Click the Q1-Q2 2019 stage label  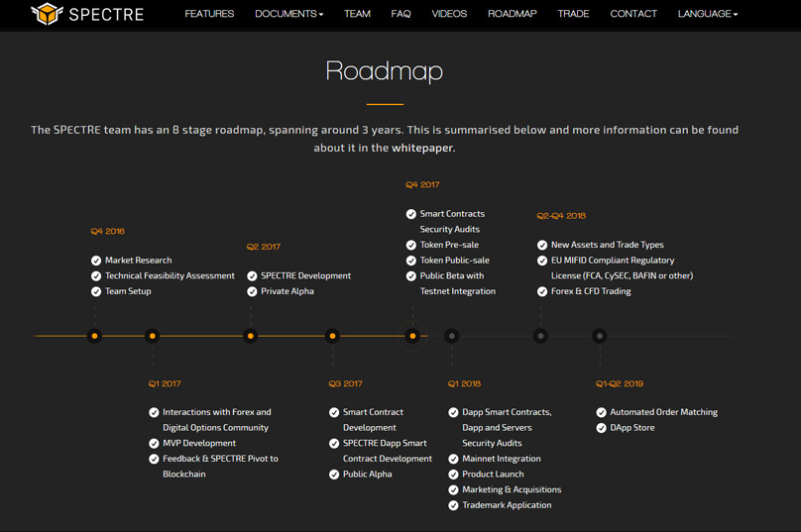pos(620,383)
